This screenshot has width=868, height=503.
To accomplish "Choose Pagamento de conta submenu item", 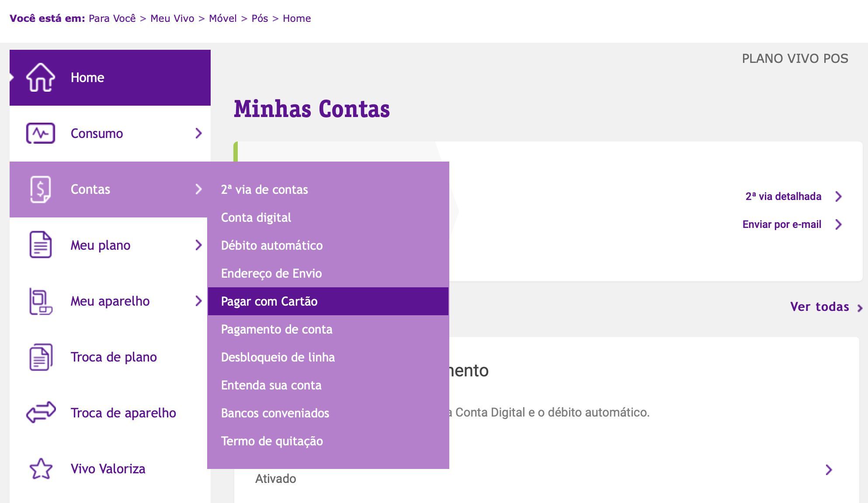I will point(328,329).
